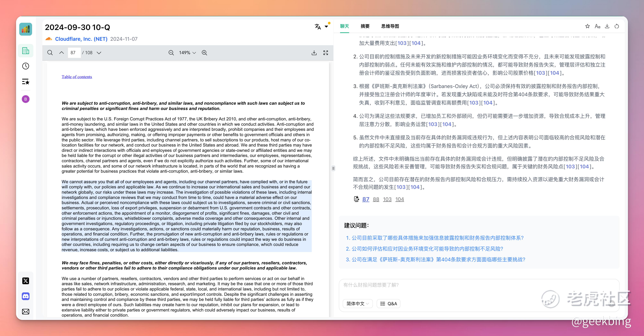Click the search icon in PDF toolbar
This screenshot has width=644, height=336.
point(50,53)
